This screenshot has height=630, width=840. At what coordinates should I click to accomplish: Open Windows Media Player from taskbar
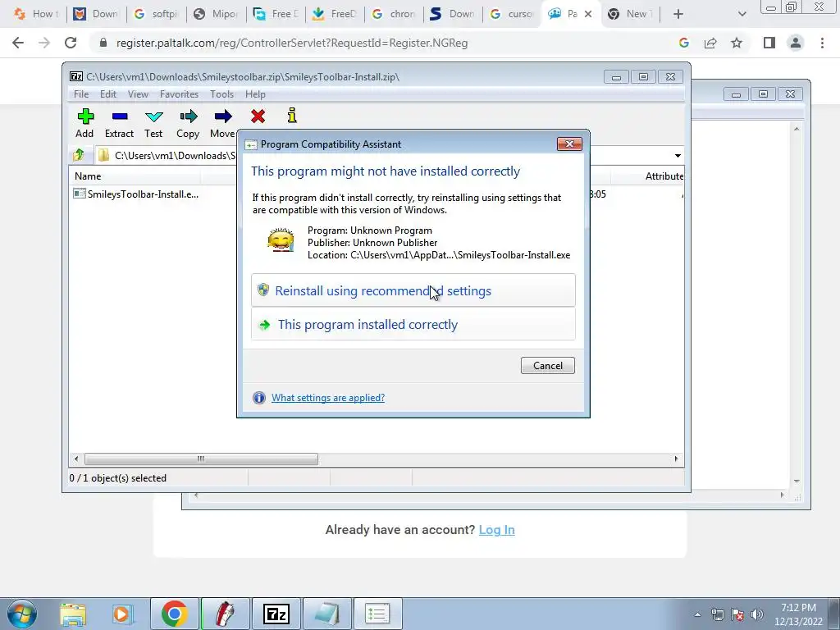(x=122, y=614)
